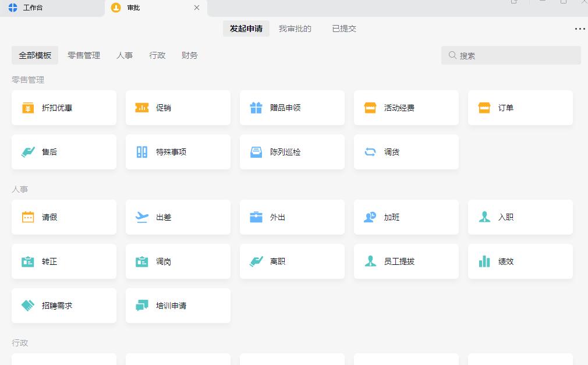This screenshot has height=365, width=588.
Task: Filter templates by 人事 category
Action: pyautogui.click(x=125, y=55)
